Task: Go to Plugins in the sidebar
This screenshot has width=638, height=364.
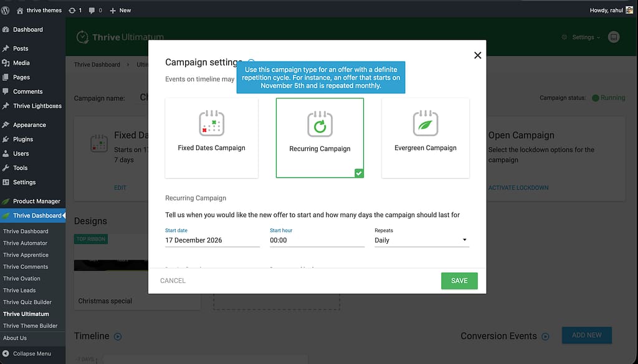Action: tap(23, 139)
